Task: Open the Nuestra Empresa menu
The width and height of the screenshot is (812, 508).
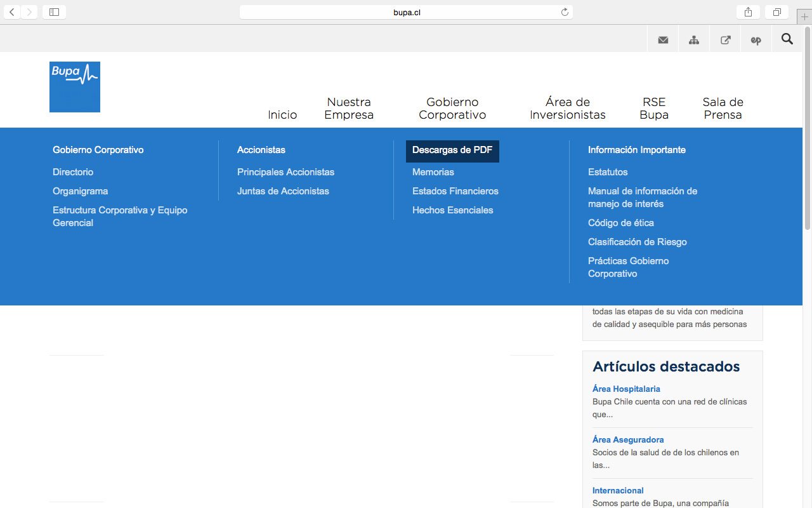Action: (x=349, y=109)
